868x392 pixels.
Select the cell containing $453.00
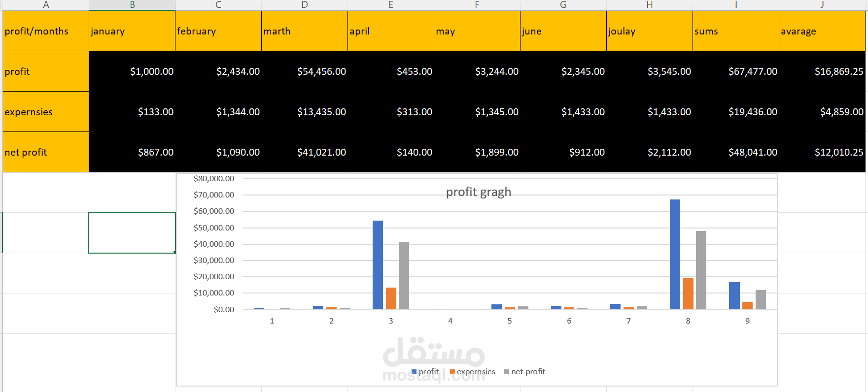point(391,71)
